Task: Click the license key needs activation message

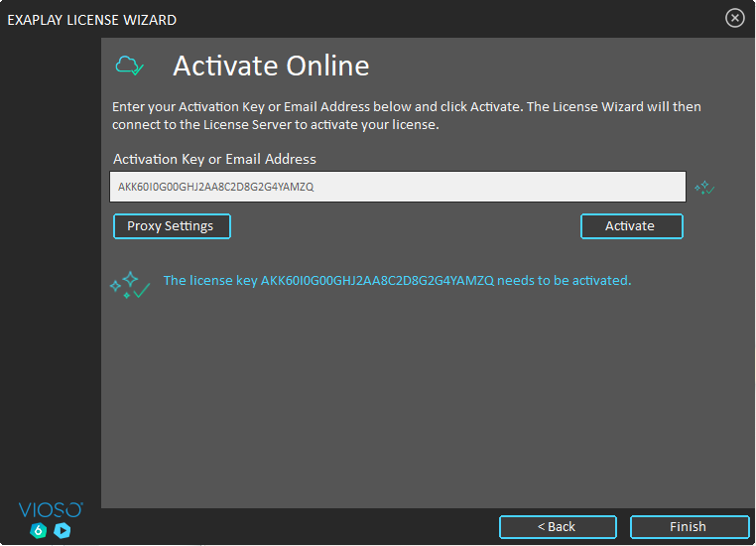Action: (x=397, y=281)
